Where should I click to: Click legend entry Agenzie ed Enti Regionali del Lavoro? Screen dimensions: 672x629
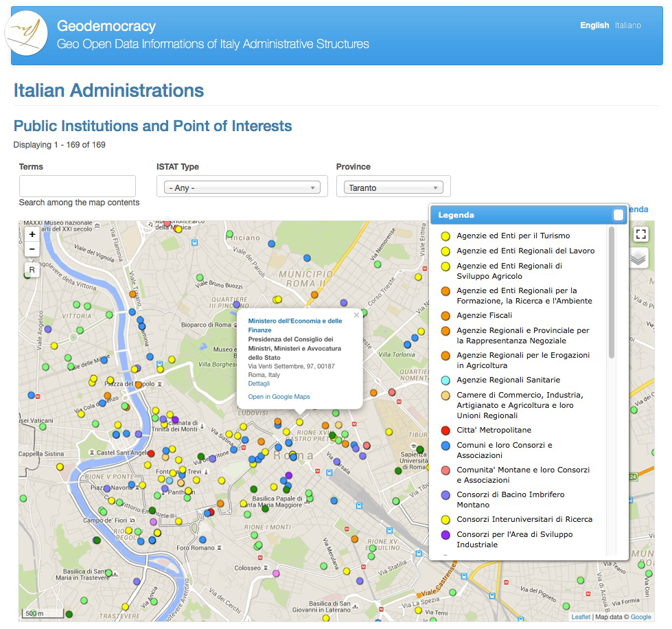point(525,251)
